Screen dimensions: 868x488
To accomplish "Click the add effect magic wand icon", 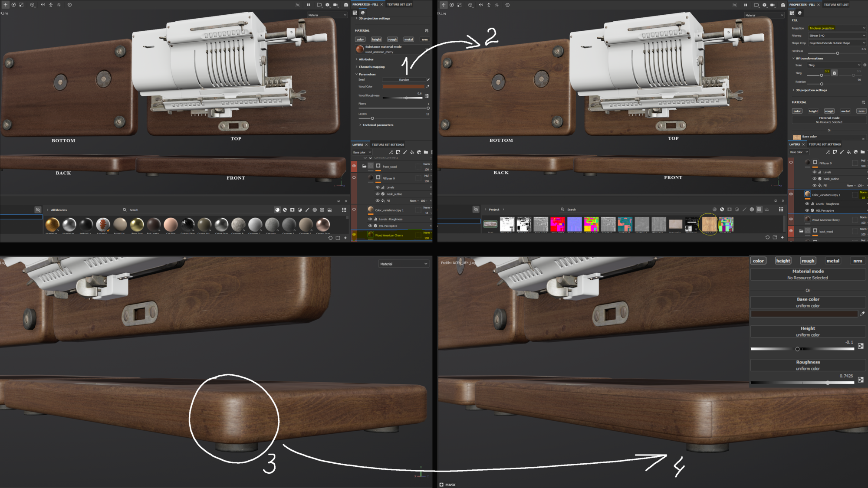I will pos(391,152).
